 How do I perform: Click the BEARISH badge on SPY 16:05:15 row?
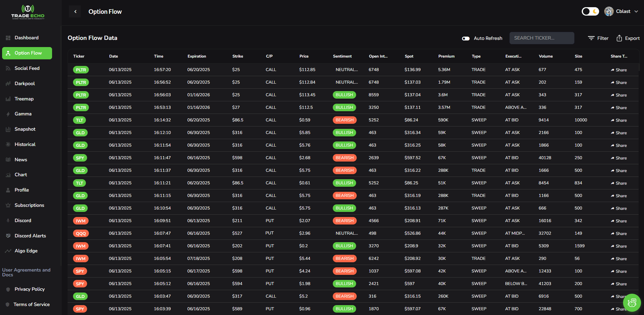344,271
